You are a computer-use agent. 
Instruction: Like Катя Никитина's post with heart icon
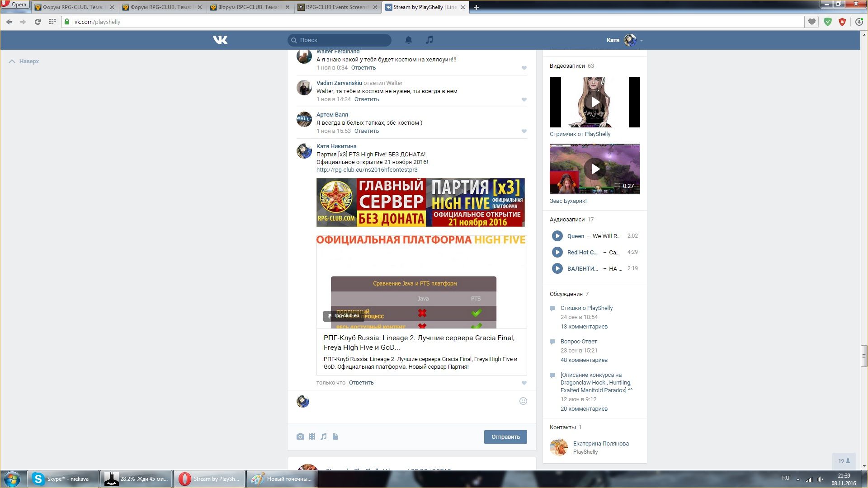[x=524, y=383]
